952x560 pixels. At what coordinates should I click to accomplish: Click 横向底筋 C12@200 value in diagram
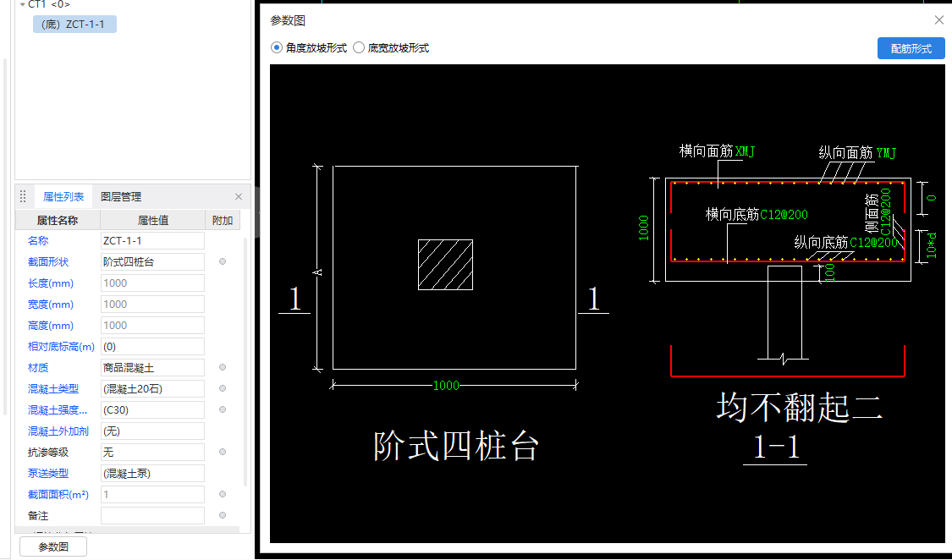[784, 215]
